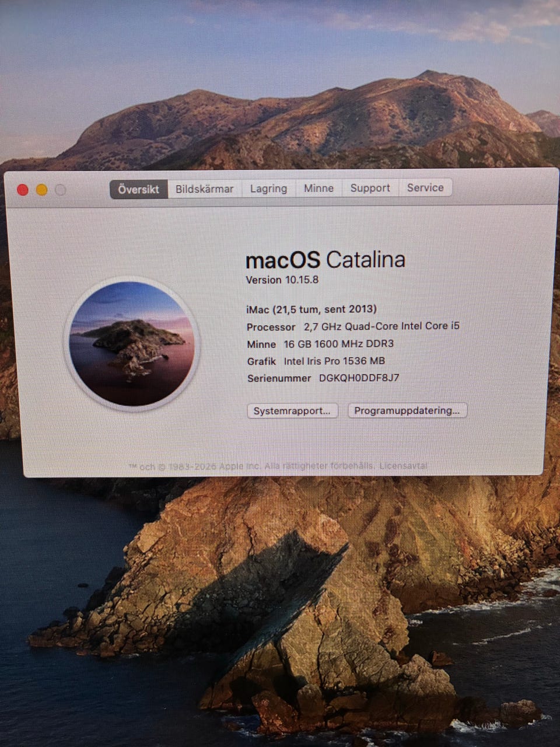Click the Programuppdatering… button
Screen dimensions: 560x747
[407, 410]
